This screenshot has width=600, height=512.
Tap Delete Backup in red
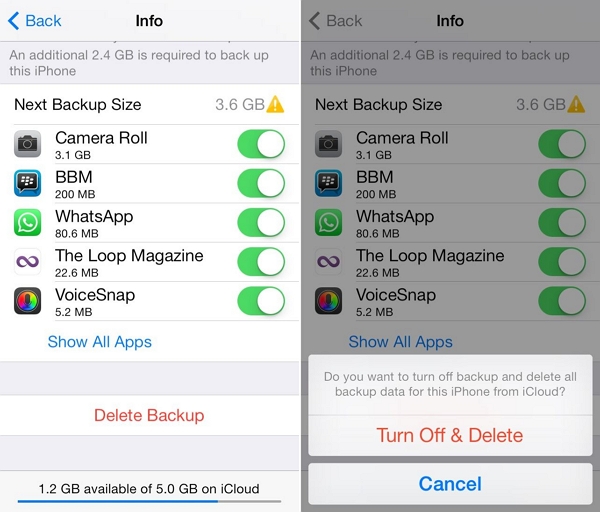point(149,415)
